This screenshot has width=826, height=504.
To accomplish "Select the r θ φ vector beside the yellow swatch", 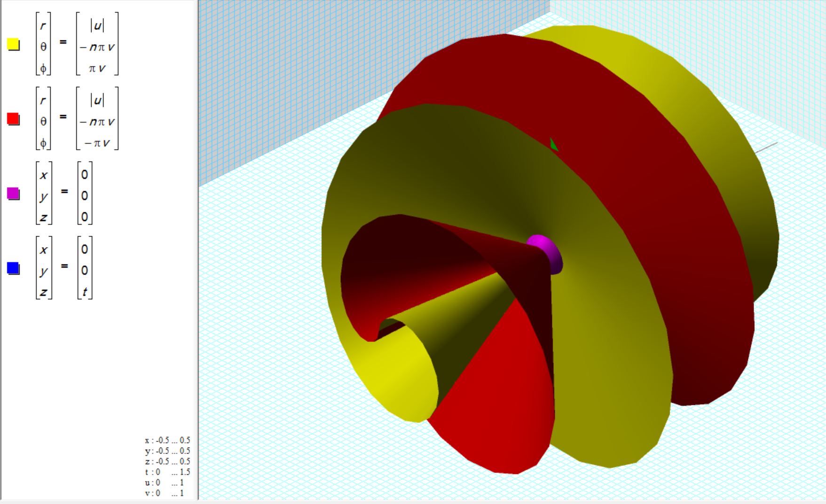I will (x=43, y=45).
